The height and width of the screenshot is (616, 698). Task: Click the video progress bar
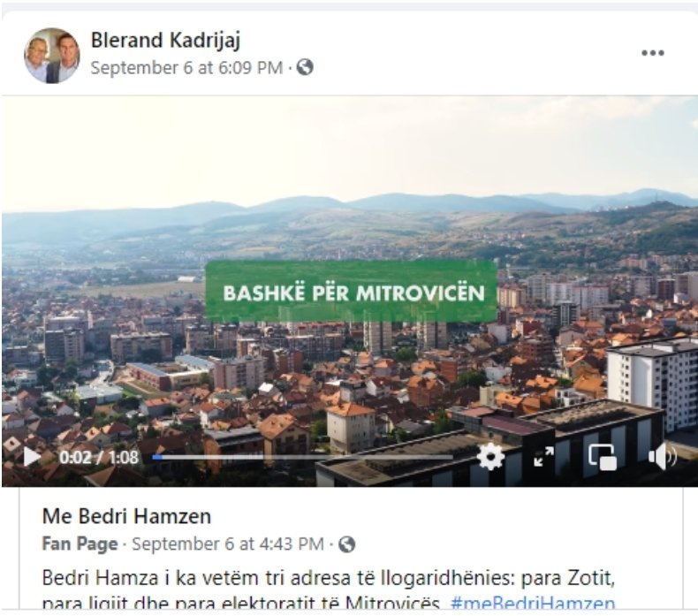coord(302,457)
